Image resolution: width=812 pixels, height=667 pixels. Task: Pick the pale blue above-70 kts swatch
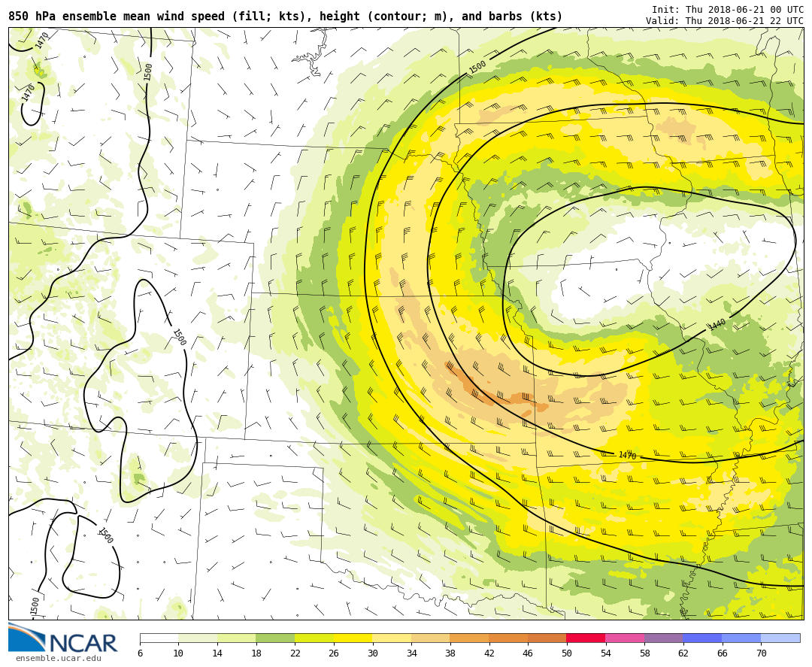point(780,638)
